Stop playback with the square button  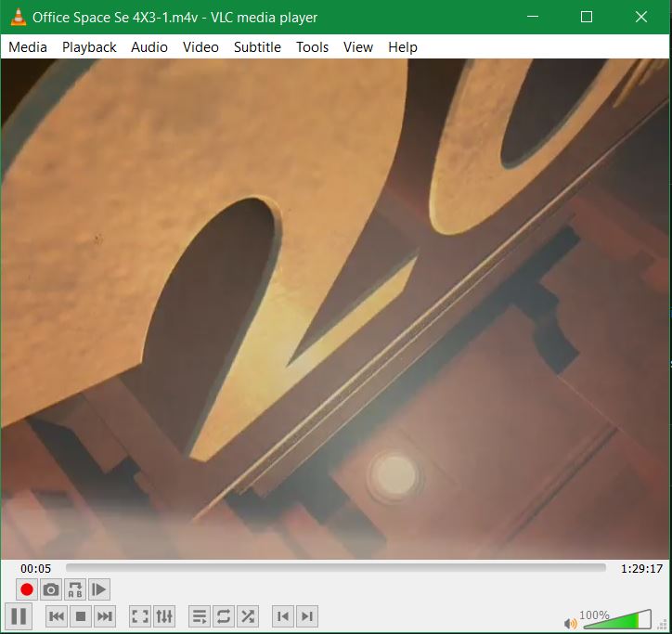click(x=81, y=616)
